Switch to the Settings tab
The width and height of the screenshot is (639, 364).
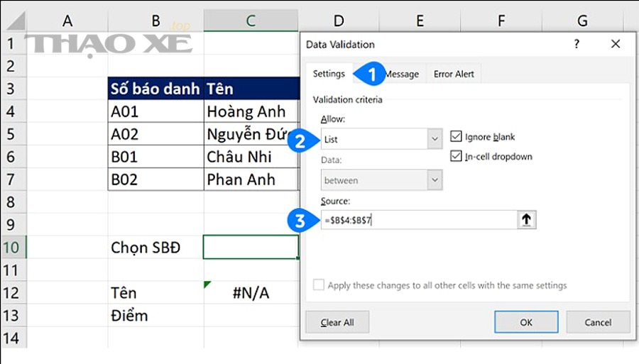click(x=329, y=74)
